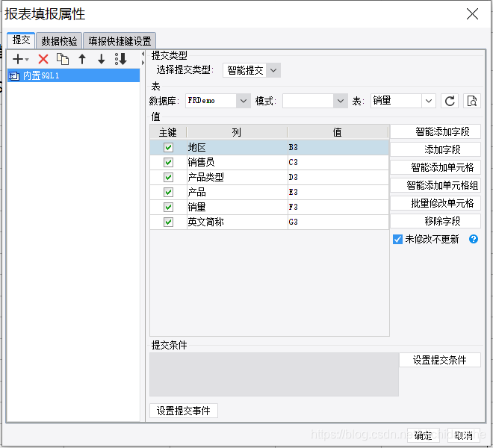Click the E3 value cell
Screen dimensions: 493x448
click(338, 192)
